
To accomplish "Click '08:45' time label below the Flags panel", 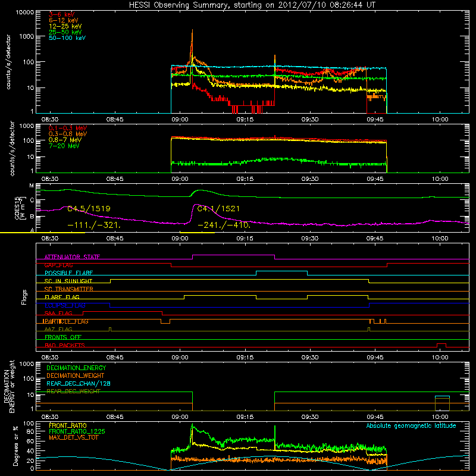I will point(115,358).
